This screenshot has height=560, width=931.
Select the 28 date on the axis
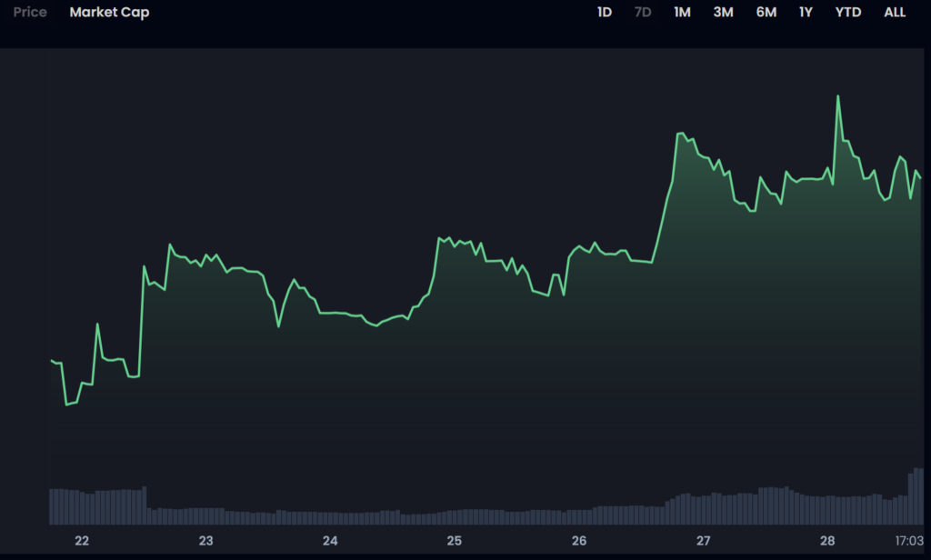pyautogui.click(x=827, y=541)
